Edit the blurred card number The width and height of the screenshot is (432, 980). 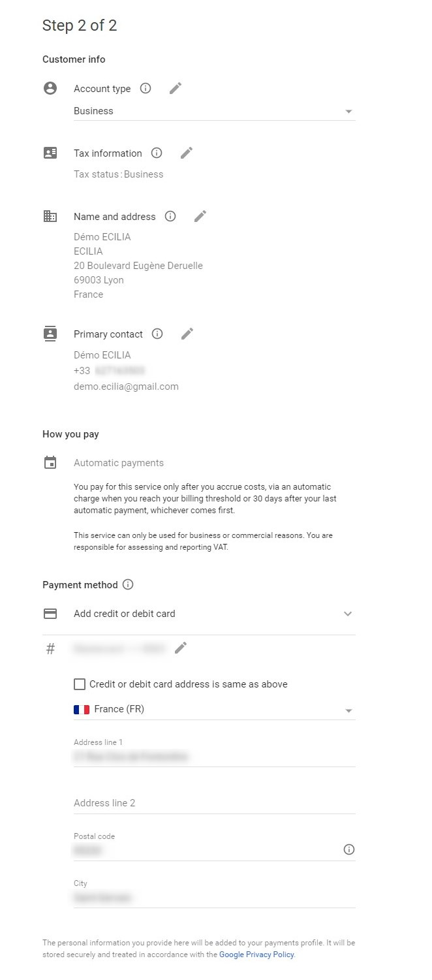(181, 648)
